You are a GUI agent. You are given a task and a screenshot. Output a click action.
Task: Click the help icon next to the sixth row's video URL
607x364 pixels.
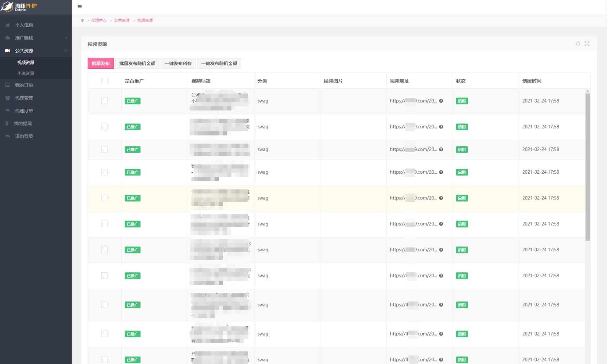(x=441, y=224)
